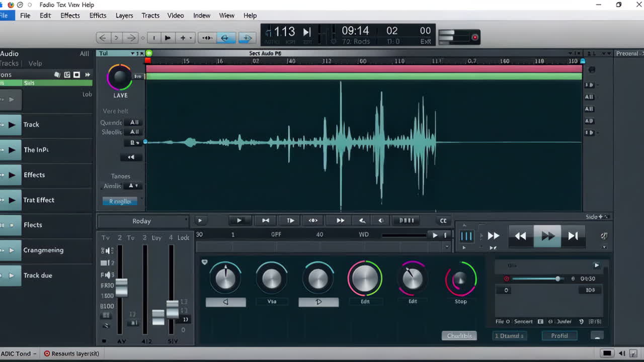Select the skip-to-end transport icon

click(574, 235)
